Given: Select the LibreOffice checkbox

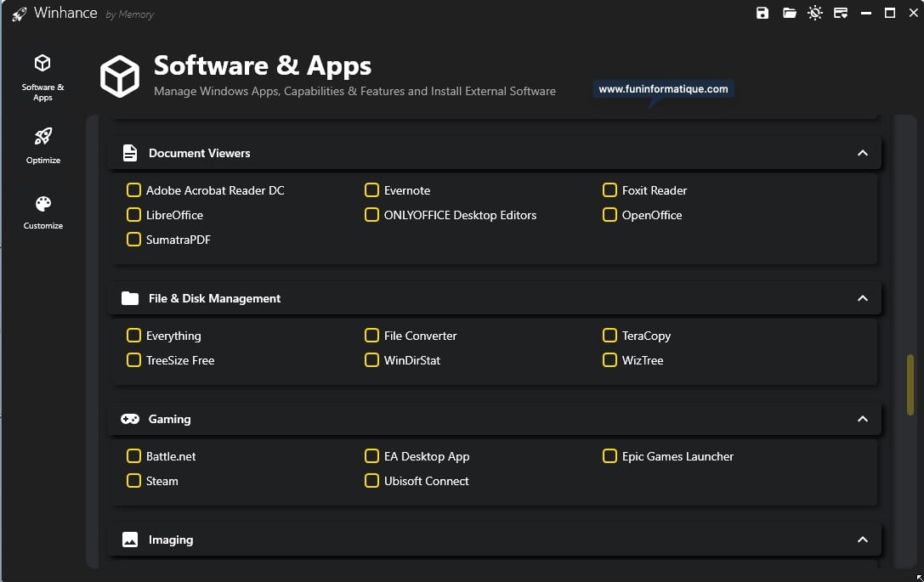Looking at the screenshot, I should [133, 214].
